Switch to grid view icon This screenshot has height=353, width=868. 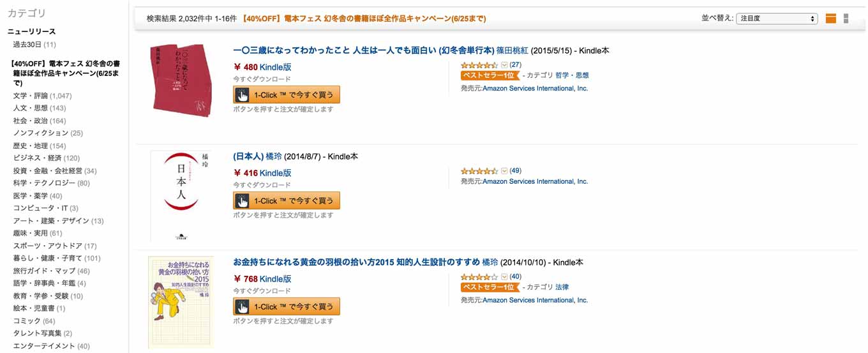(846, 19)
